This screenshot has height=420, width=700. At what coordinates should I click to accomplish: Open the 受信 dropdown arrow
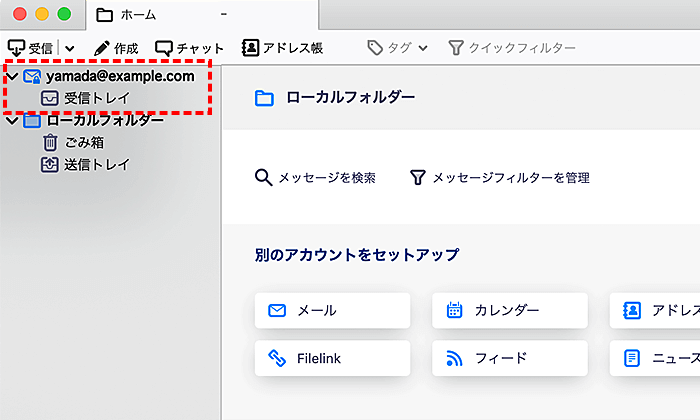pyautogui.click(x=70, y=48)
